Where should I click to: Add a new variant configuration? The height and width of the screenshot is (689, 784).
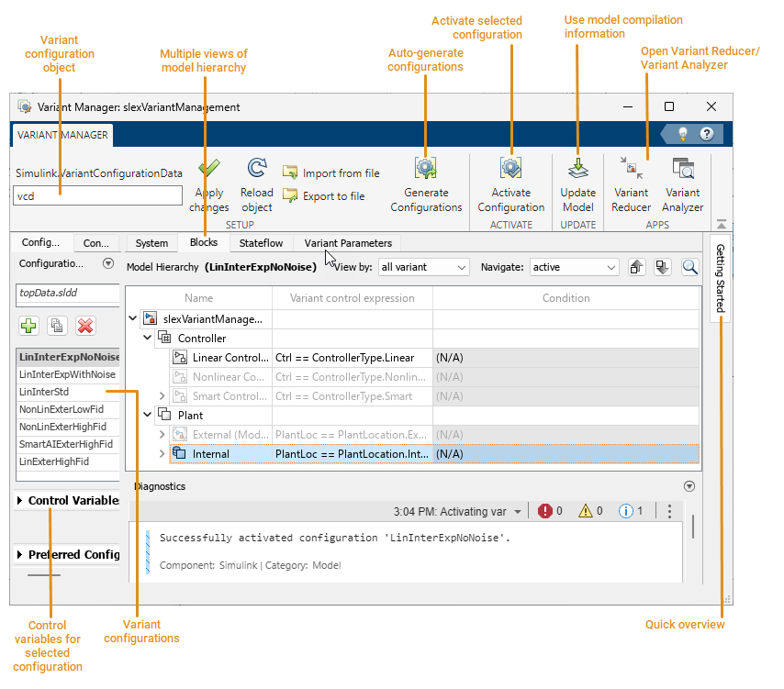point(28,326)
